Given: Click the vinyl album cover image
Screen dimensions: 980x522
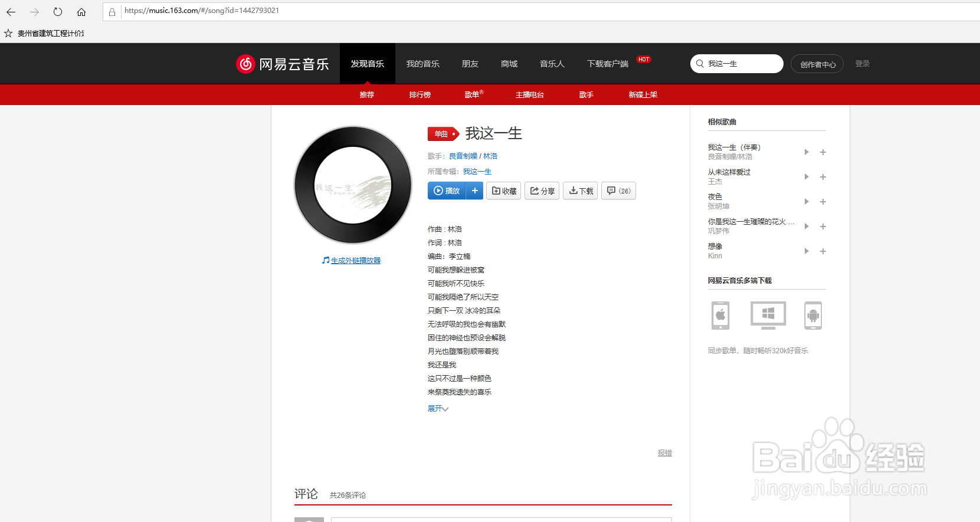Looking at the screenshot, I should 353,185.
